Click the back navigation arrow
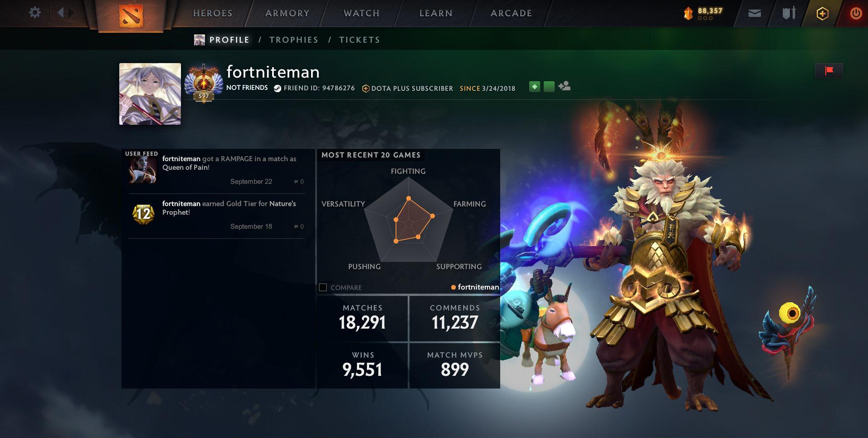This screenshot has height=438, width=868. [60, 13]
